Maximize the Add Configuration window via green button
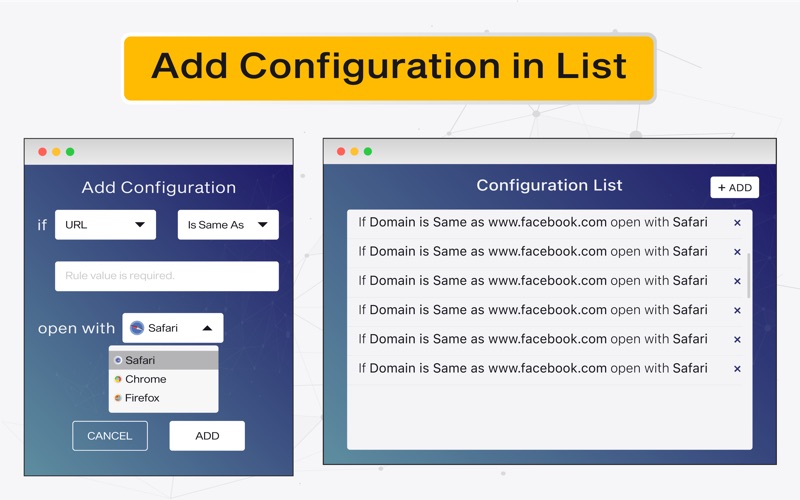This screenshot has height=500, width=800. (70, 152)
